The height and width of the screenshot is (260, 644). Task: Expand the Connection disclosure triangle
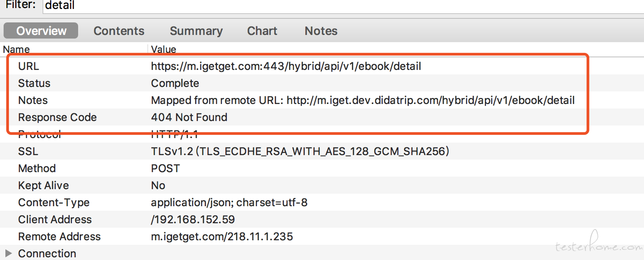coord(8,253)
